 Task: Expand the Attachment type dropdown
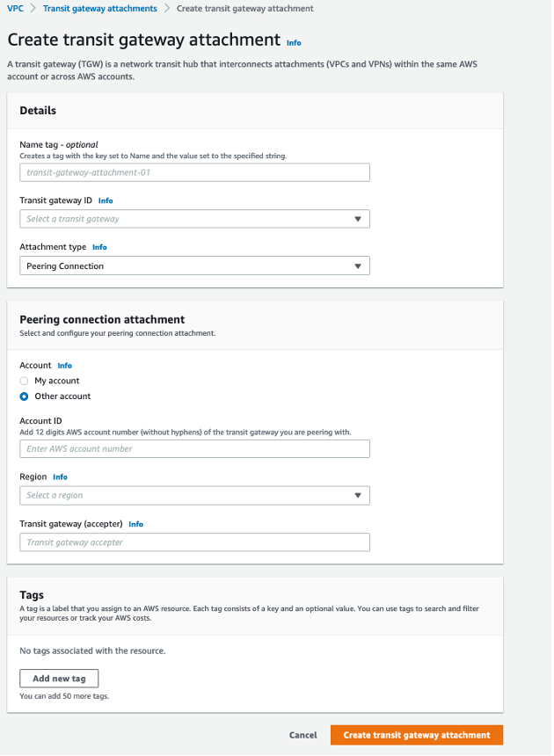194,265
